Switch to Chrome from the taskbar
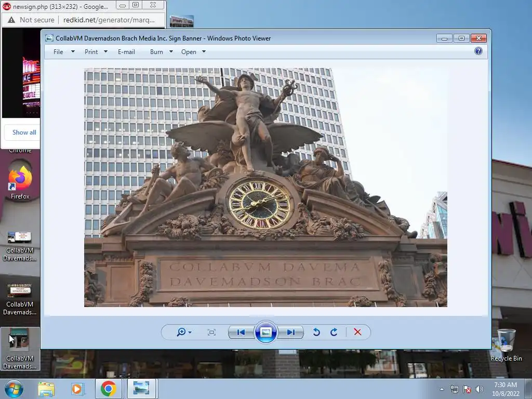Image resolution: width=532 pixels, height=399 pixels. [108, 389]
